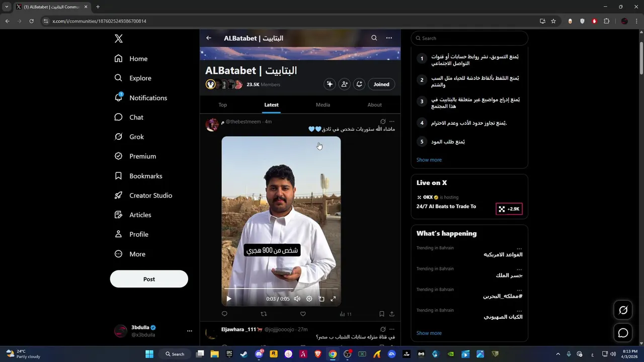Screen dimensions: 644x362
Task: Switch to the Latest tab
Action: (x=271, y=105)
